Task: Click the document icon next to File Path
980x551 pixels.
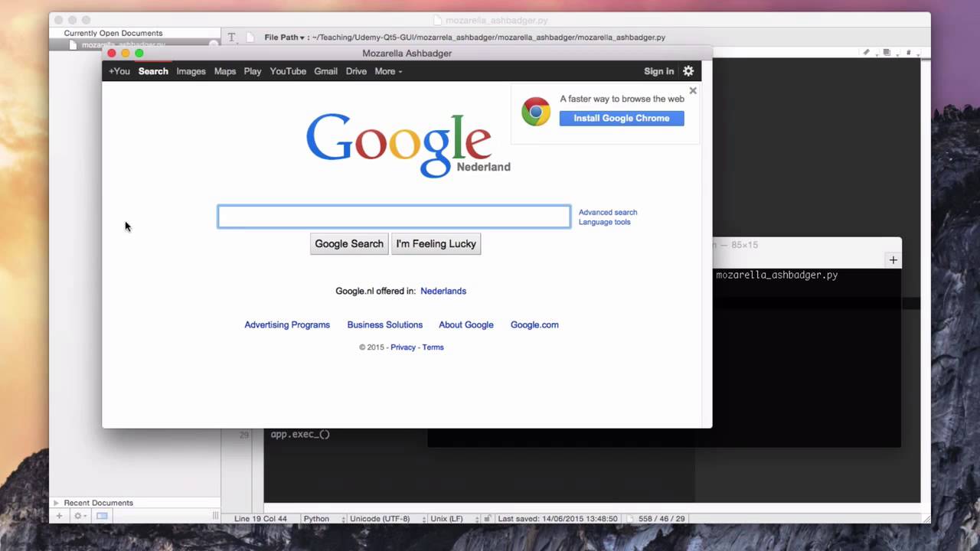Action: [250, 37]
